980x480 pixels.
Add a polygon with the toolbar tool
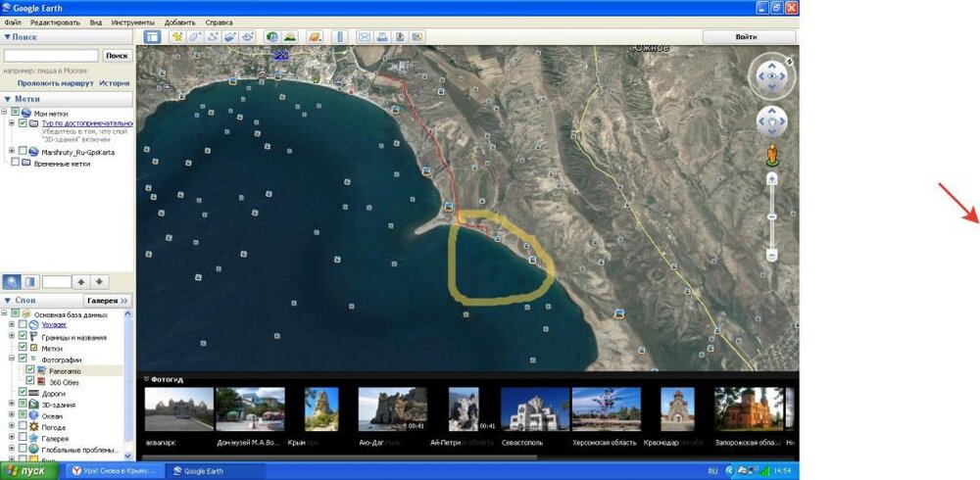(195, 37)
